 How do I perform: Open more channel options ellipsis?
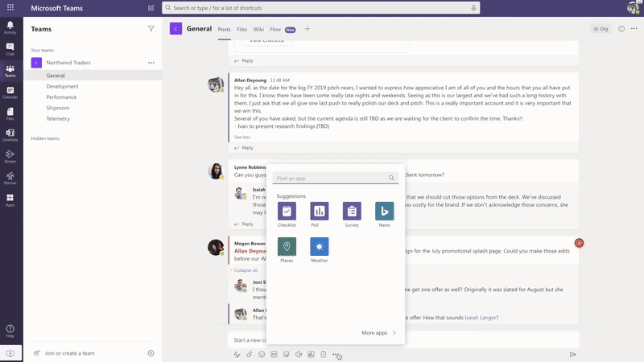pyautogui.click(x=634, y=29)
